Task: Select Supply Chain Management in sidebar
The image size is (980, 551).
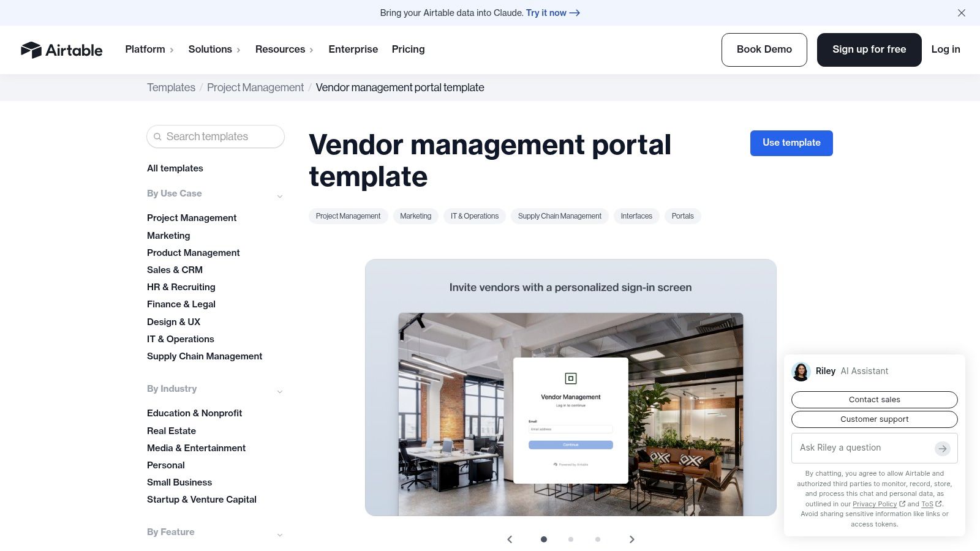Action: [205, 356]
